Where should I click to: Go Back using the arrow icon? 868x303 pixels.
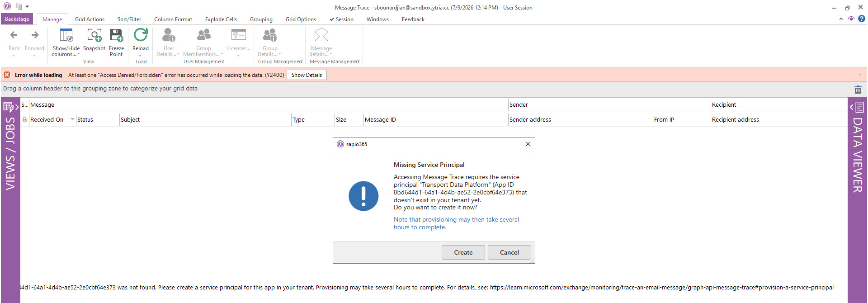(14, 35)
